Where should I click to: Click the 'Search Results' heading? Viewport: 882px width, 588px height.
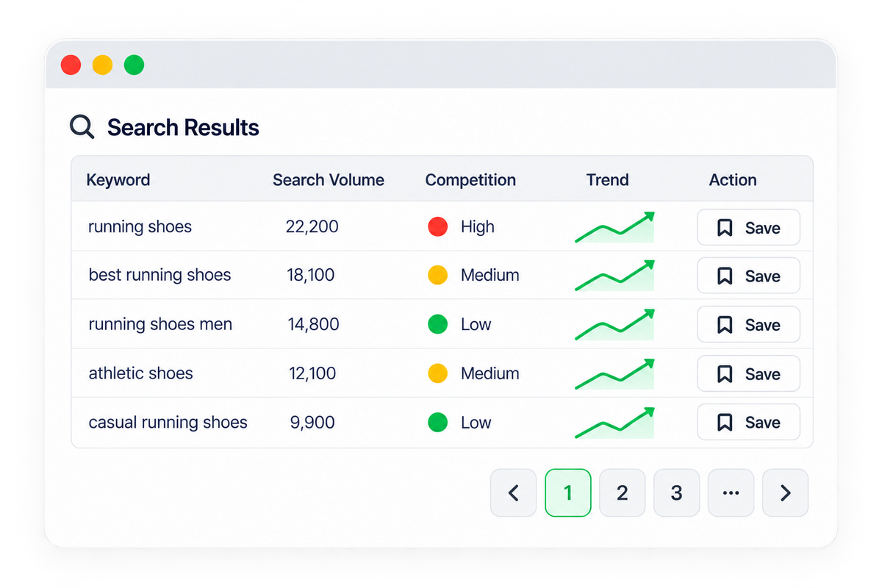tap(183, 127)
